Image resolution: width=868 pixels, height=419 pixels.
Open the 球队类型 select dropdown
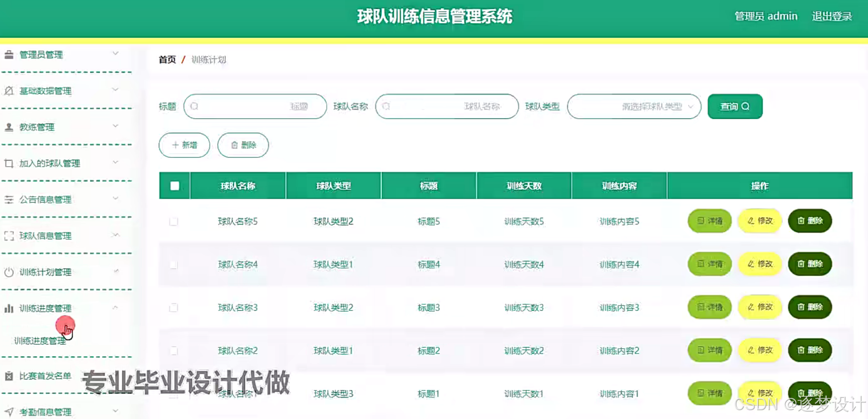(x=634, y=106)
